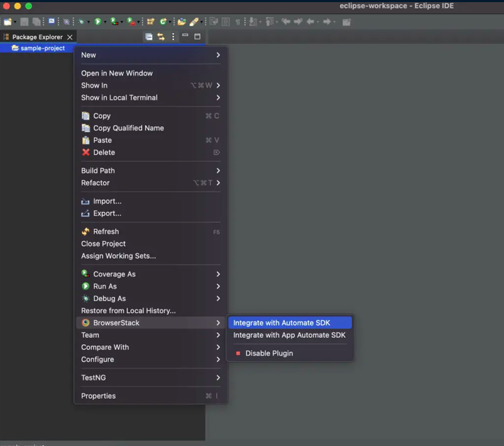This screenshot has height=446, width=504.
Task: Open the Build Path submenu
Action: tap(151, 170)
